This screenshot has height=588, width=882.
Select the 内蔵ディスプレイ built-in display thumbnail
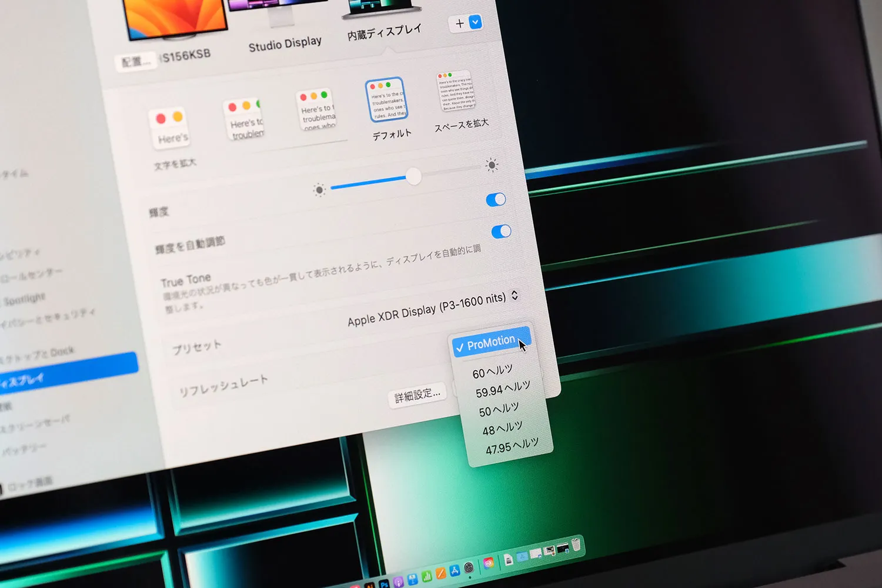point(382,8)
